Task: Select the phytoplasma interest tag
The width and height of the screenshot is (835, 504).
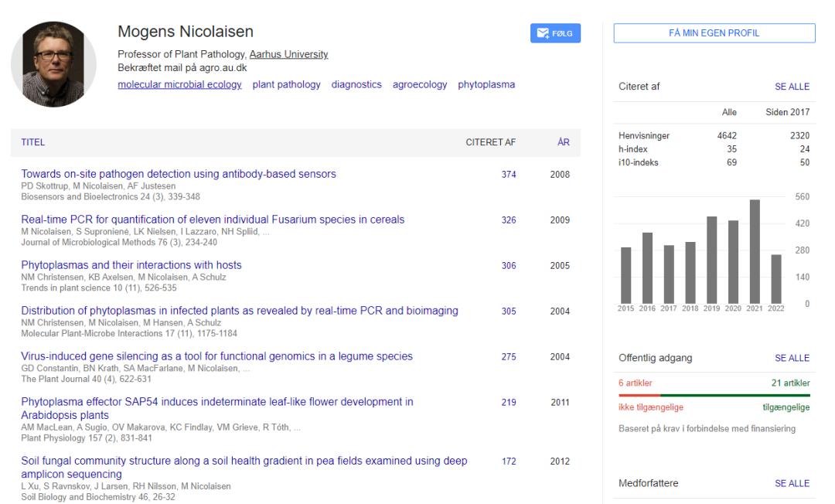Action: tap(486, 85)
